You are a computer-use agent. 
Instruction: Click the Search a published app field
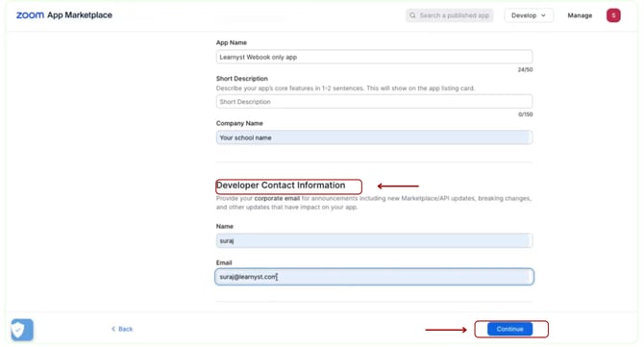click(x=450, y=15)
